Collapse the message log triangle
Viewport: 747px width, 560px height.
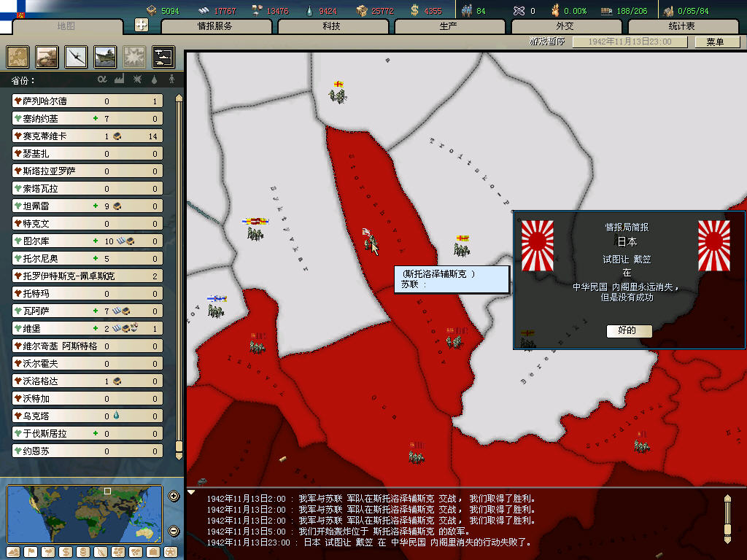[191, 492]
